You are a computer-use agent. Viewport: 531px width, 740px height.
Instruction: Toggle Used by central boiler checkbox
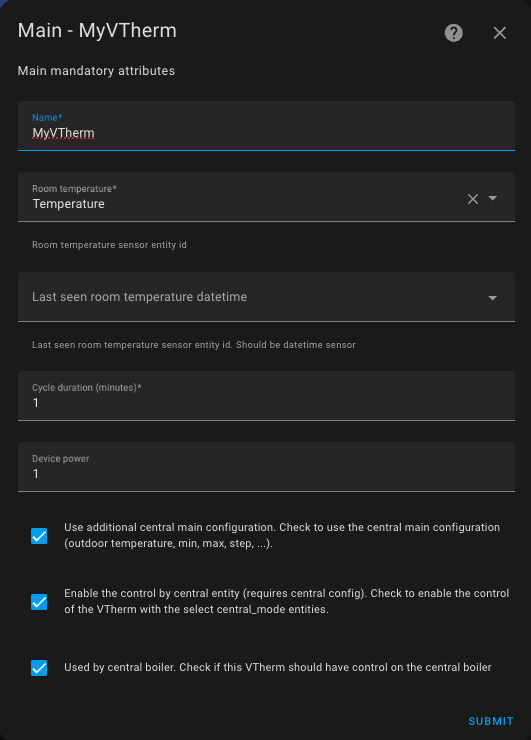39,668
